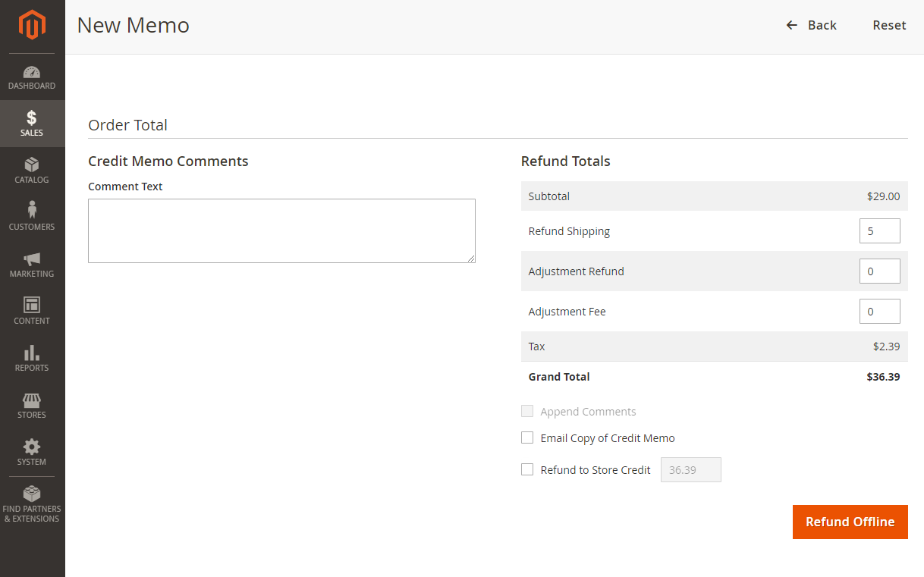Viewport: 924px width, 577px height.
Task: Click the New Memo page title
Action: coord(134,25)
